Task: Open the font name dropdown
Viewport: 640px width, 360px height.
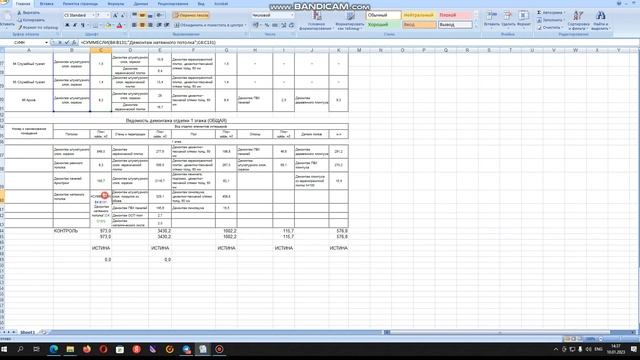Action: pyautogui.click(x=93, y=16)
